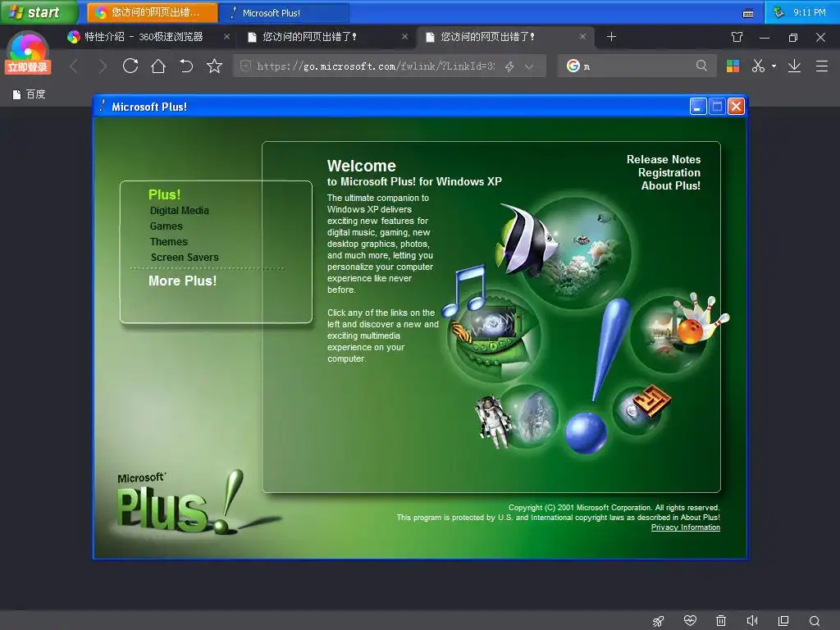Click the heart health icon in status bar

pyautogui.click(x=690, y=620)
